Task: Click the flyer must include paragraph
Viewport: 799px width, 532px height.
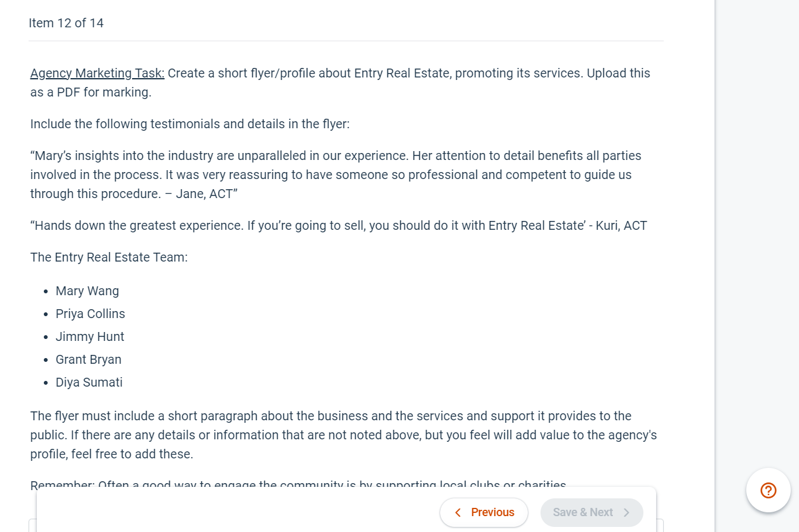Action: (344, 435)
